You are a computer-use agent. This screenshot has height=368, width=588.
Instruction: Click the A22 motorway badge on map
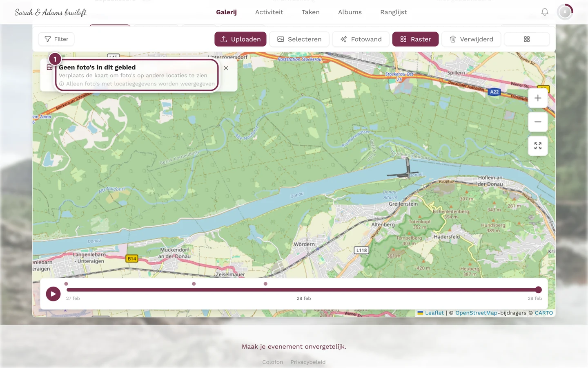pos(494,92)
